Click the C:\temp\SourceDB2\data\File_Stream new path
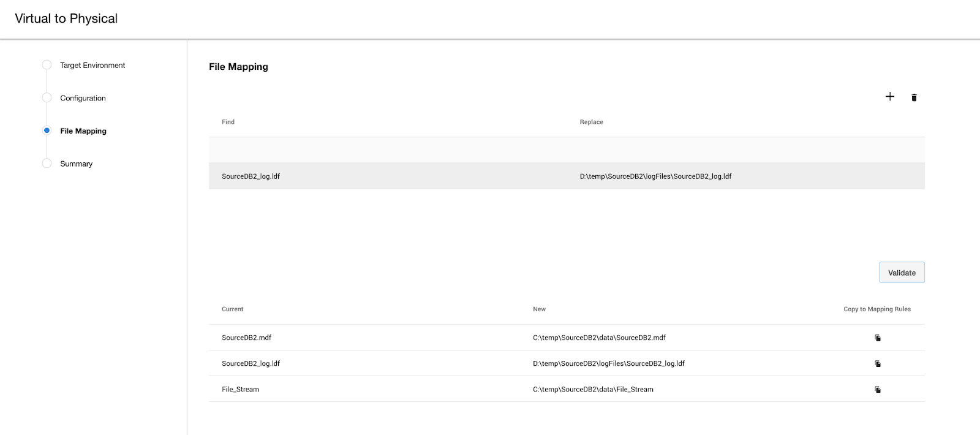 coord(593,390)
